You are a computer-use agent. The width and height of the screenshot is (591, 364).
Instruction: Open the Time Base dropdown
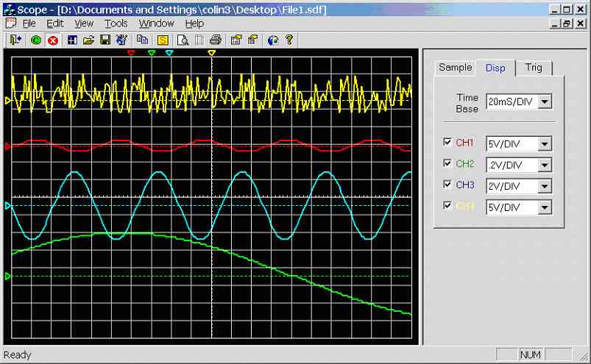[545, 101]
